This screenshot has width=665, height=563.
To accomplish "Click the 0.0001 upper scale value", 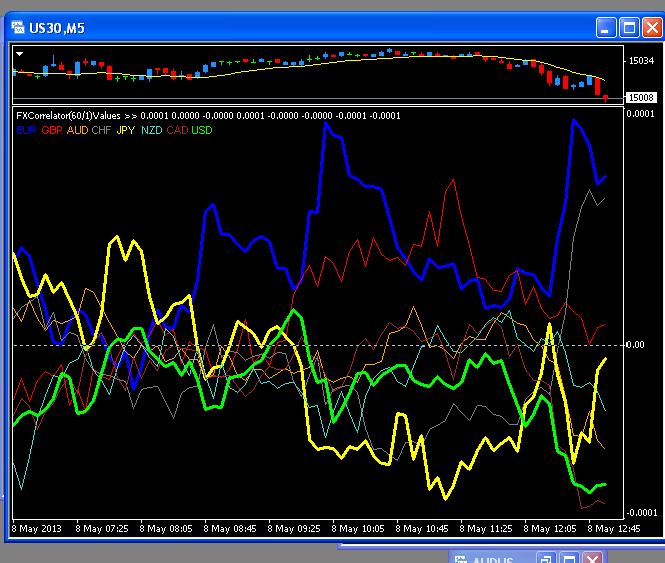I will [640, 114].
